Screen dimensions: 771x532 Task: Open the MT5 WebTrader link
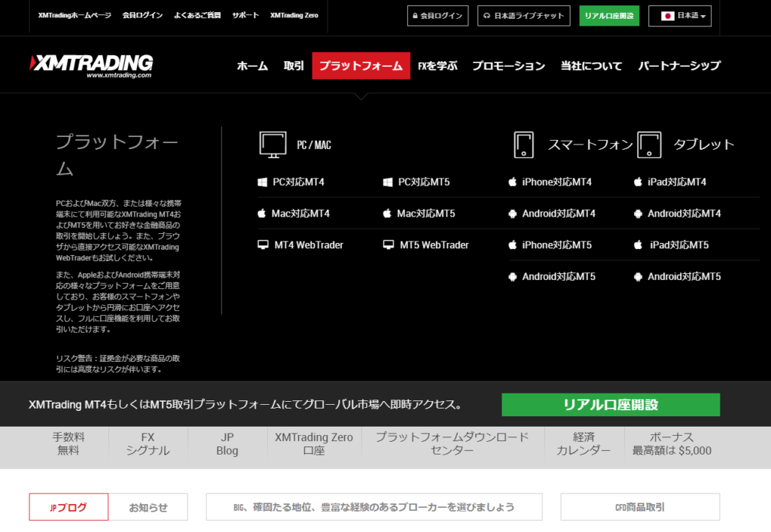point(434,245)
